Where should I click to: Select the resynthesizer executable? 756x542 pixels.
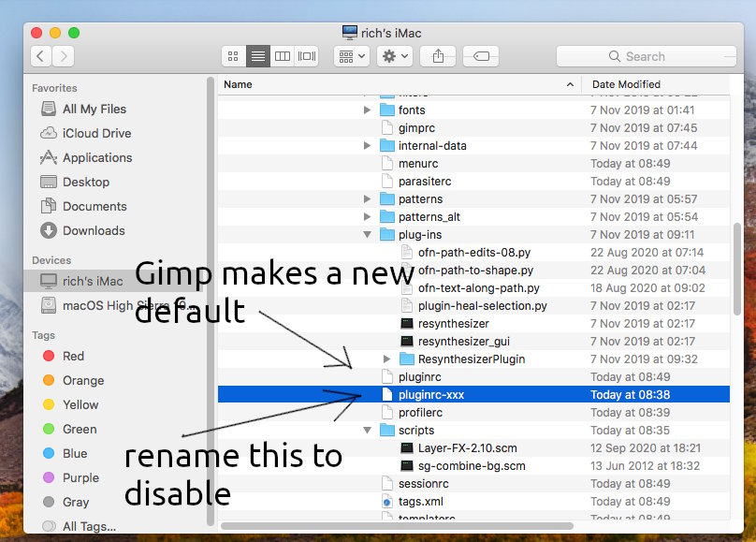point(473,324)
